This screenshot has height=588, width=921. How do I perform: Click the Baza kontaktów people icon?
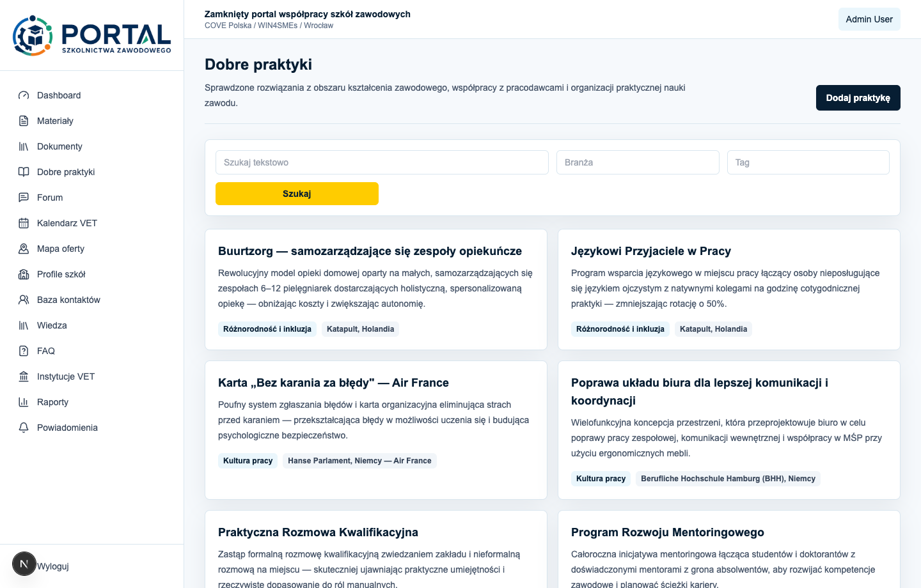click(x=24, y=300)
